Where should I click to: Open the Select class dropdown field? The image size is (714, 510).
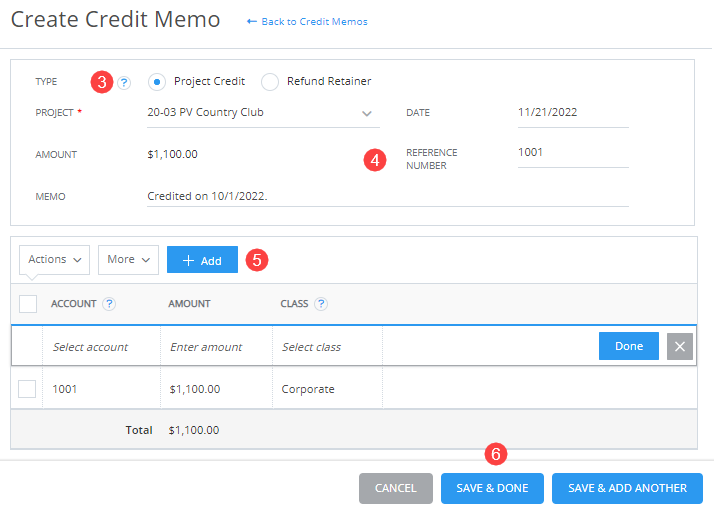tap(327, 347)
